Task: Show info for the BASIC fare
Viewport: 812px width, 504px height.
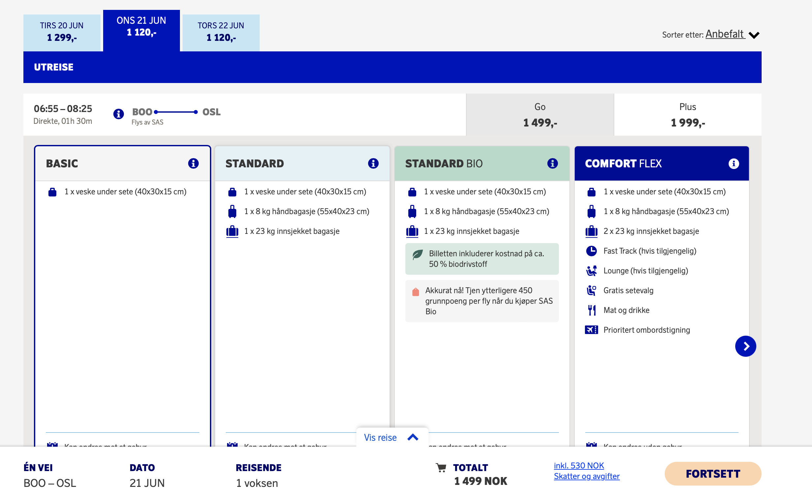Action: click(193, 163)
